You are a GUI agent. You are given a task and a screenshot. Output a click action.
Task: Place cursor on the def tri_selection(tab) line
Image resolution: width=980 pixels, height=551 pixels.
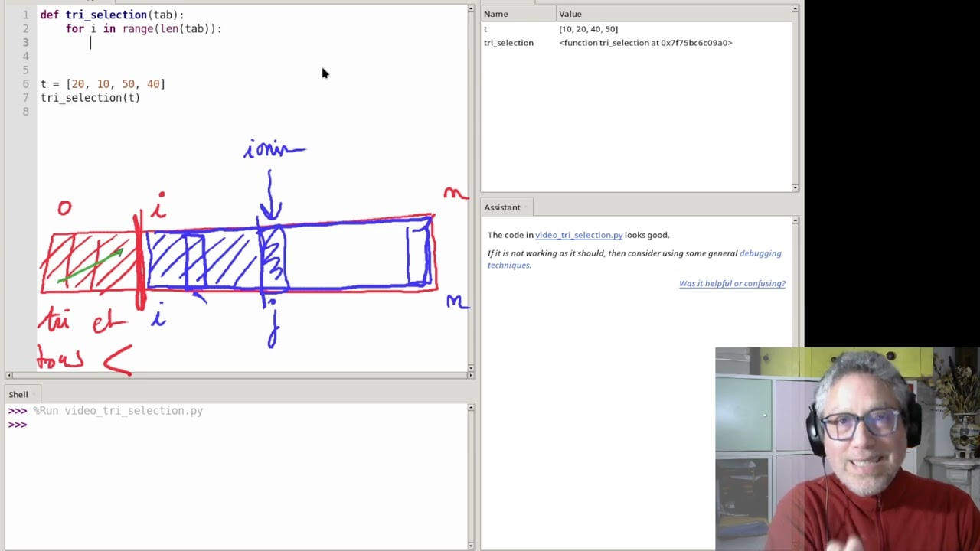tap(112, 15)
